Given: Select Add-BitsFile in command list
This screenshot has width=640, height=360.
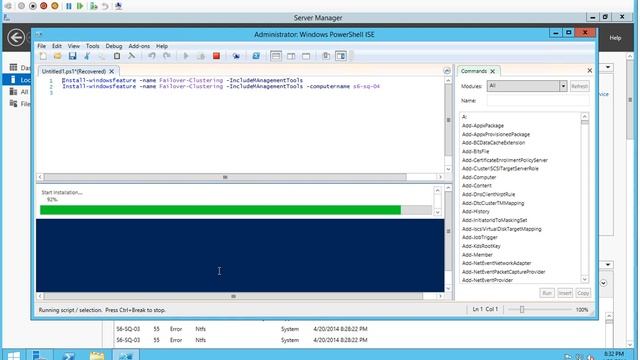Looking at the screenshot, I should click(x=476, y=151).
